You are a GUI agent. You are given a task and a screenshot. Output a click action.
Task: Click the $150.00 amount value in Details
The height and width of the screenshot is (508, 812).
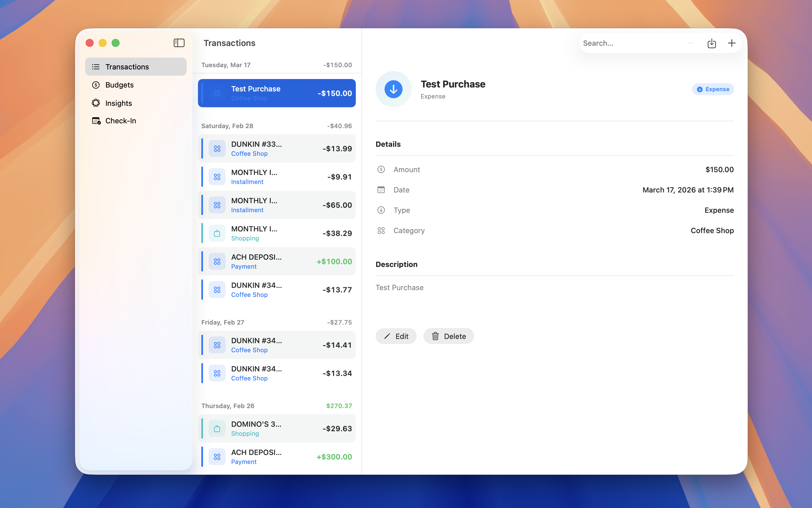tap(720, 169)
